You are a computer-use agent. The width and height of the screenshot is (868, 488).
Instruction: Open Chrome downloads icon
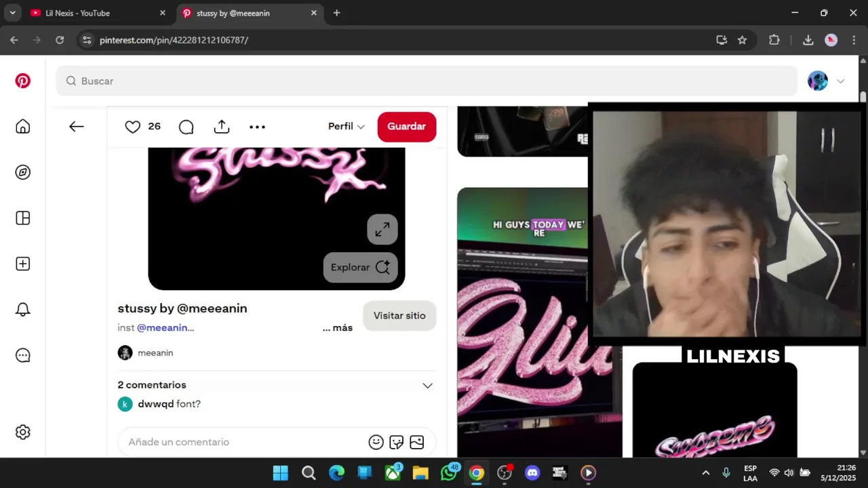click(x=808, y=40)
